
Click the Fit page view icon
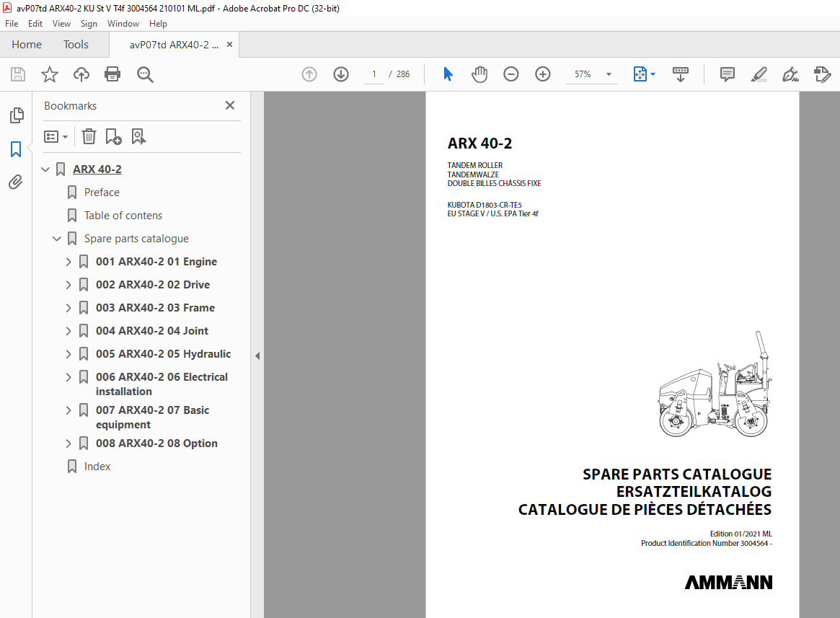640,74
